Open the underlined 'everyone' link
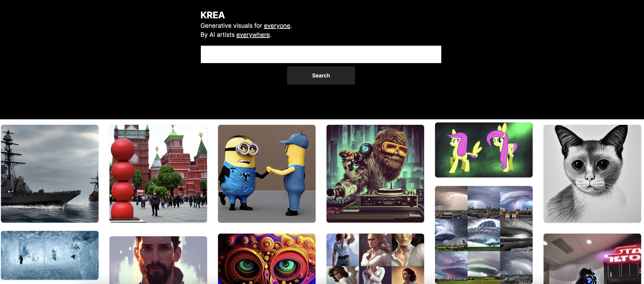The width and height of the screenshot is (644, 284). click(277, 25)
